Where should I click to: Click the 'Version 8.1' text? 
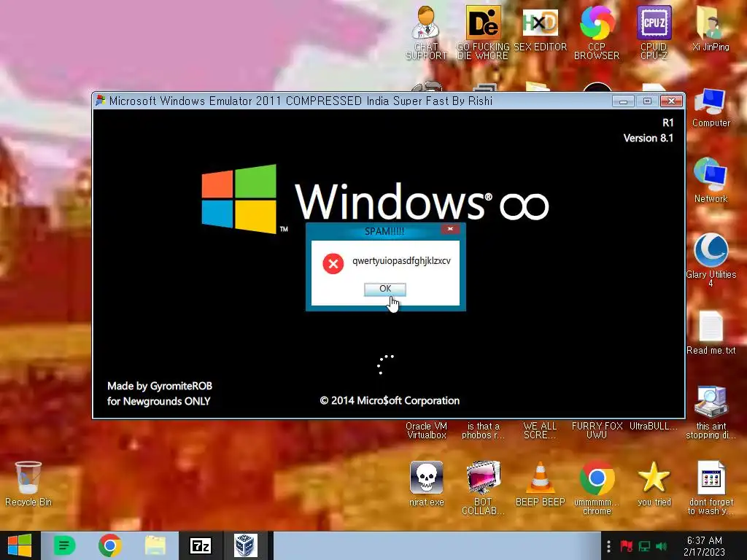pyautogui.click(x=649, y=138)
